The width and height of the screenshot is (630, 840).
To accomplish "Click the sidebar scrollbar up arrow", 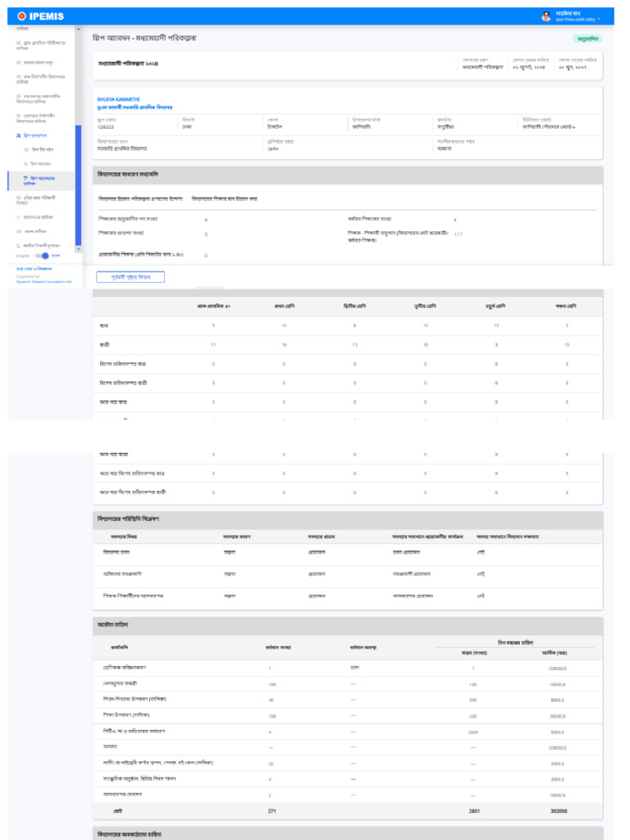I will tap(79, 29).
